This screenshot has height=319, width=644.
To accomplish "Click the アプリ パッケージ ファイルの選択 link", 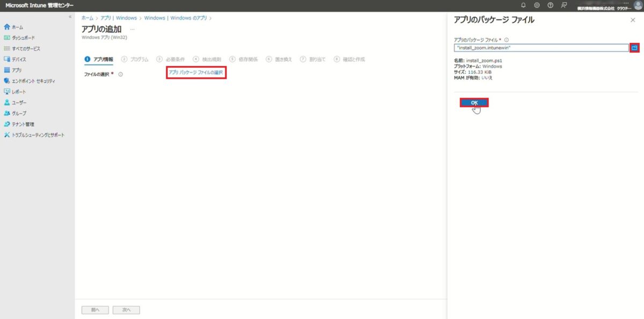I will click(x=196, y=72).
